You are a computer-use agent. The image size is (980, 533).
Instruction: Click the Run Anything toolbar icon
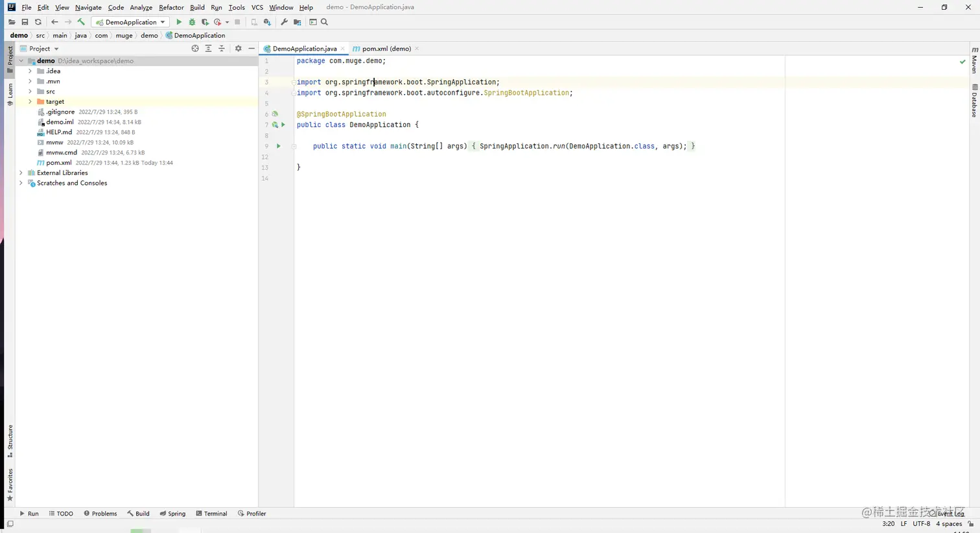[x=313, y=22]
